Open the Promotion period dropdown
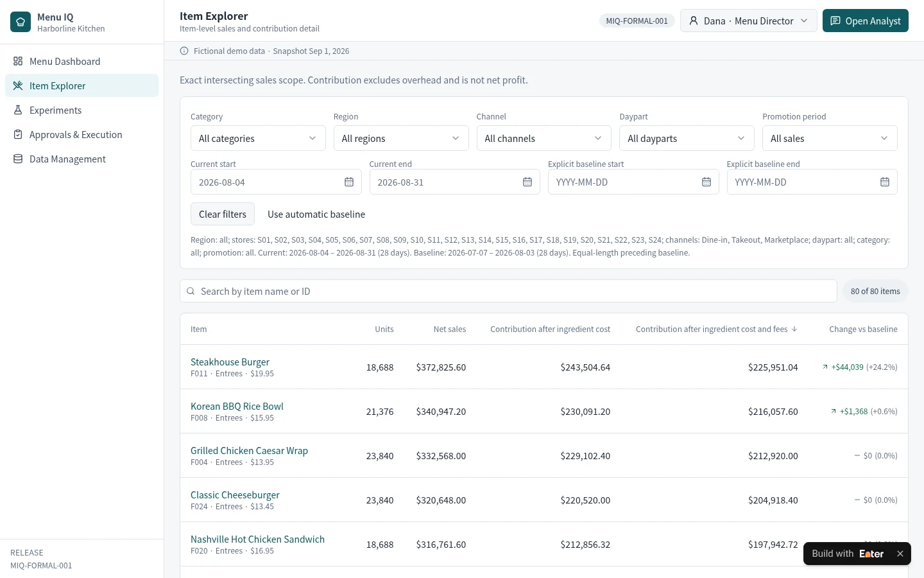Screen dimensions: 924x578 tap(830, 138)
